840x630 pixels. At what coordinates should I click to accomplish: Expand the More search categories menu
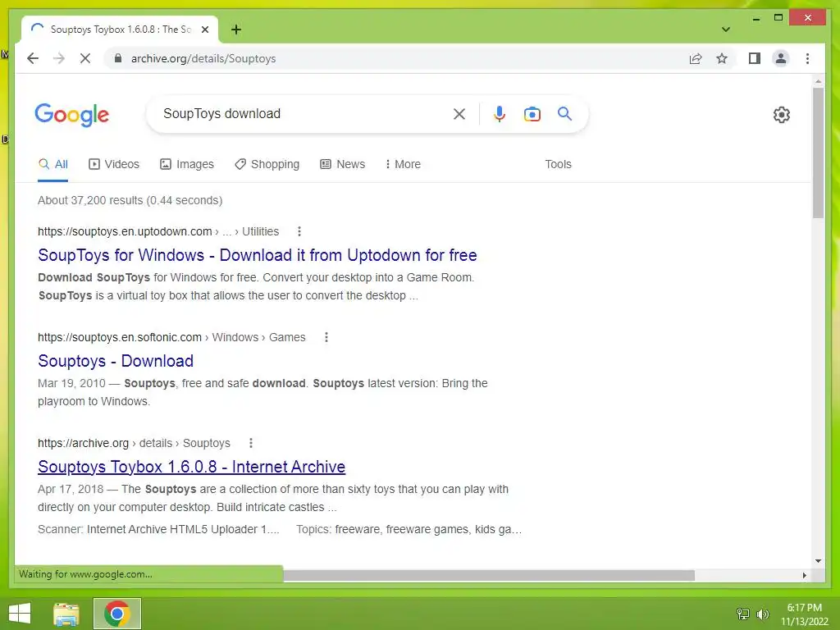pyautogui.click(x=403, y=164)
